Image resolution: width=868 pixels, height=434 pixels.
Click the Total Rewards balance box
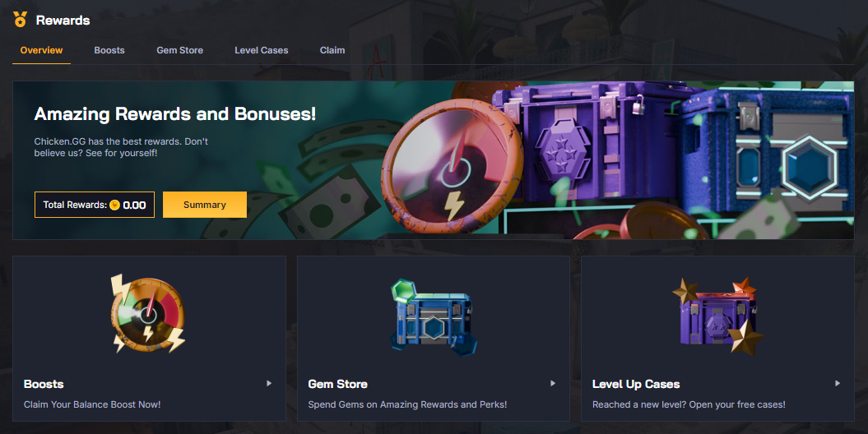point(95,205)
